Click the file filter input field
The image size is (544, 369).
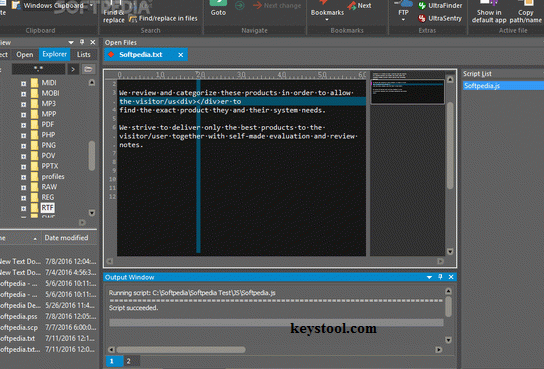[38, 69]
